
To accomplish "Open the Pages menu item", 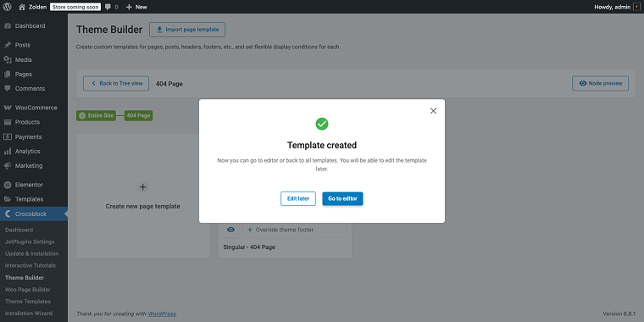I will pyautogui.click(x=34, y=75).
